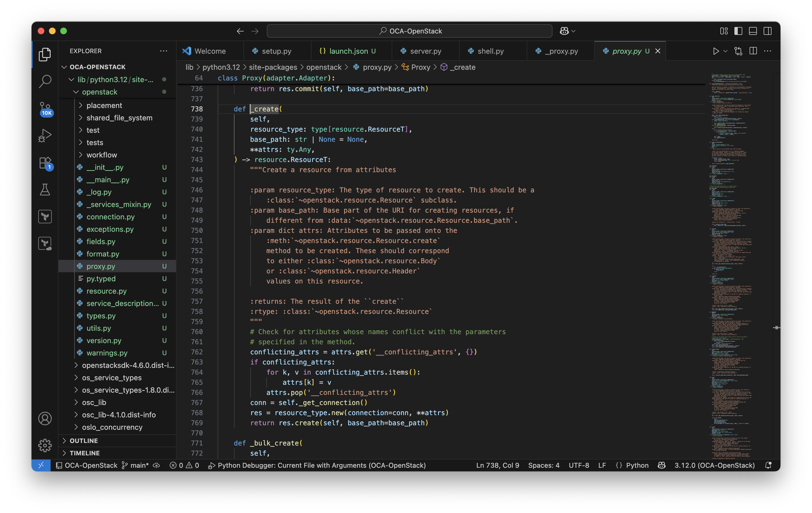Open the Run and Debug view
This screenshot has width=812, height=513.
45,135
